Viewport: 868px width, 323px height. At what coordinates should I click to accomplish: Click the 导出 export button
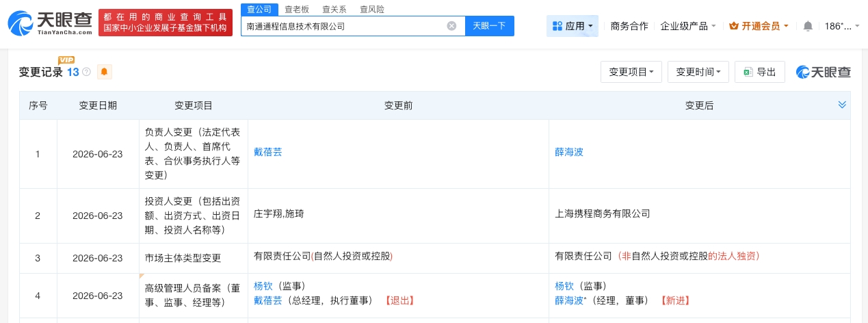tap(760, 72)
